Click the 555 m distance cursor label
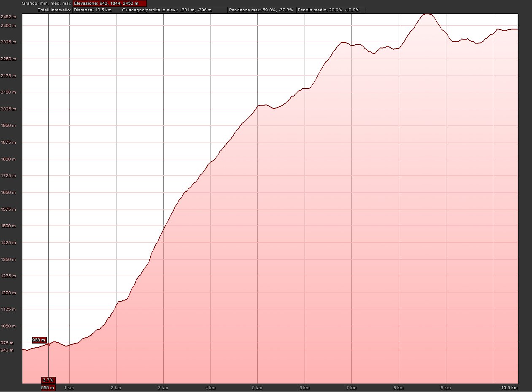The height and width of the screenshot is (392, 532). tap(48, 387)
